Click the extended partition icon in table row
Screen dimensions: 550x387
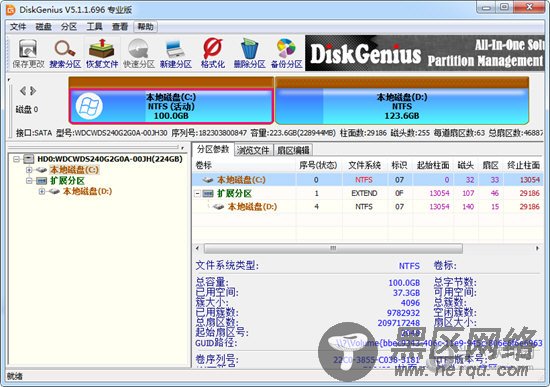click(x=208, y=193)
